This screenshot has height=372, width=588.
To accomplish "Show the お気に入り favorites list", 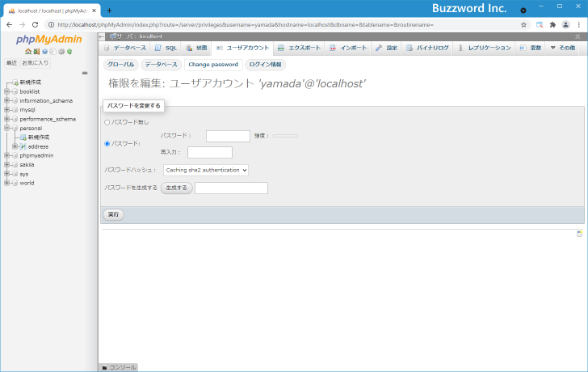I will 36,63.
